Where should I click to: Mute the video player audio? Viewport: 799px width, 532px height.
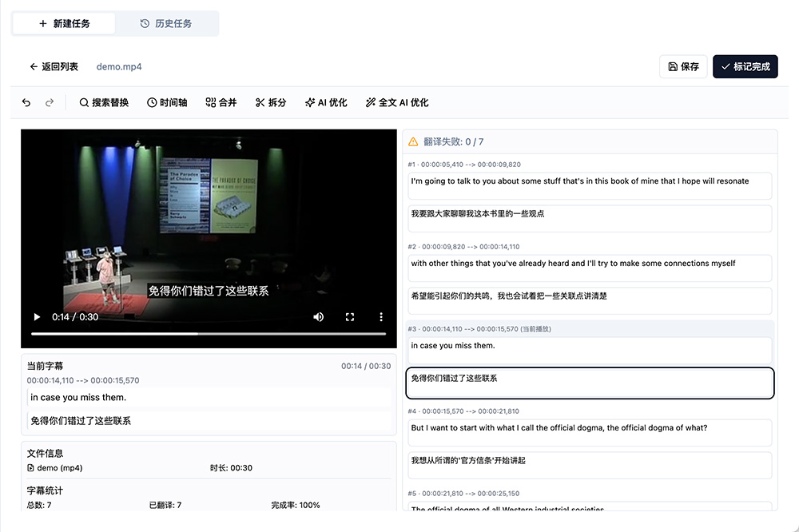[x=318, y=316]
